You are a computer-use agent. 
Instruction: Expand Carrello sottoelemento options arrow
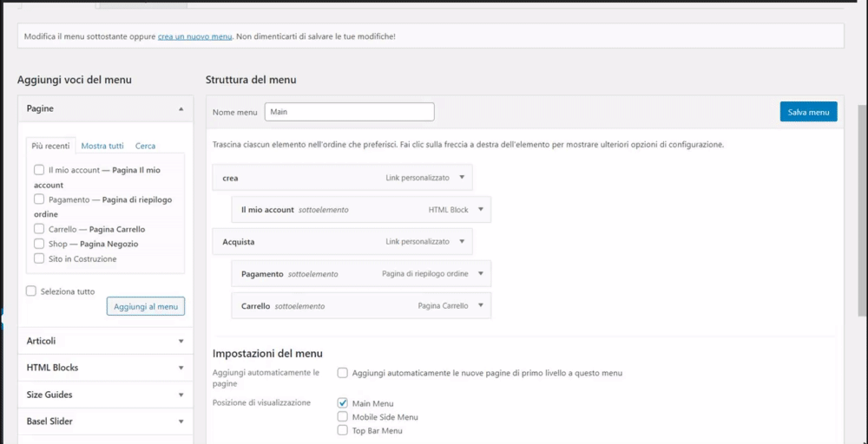(480, 306)
